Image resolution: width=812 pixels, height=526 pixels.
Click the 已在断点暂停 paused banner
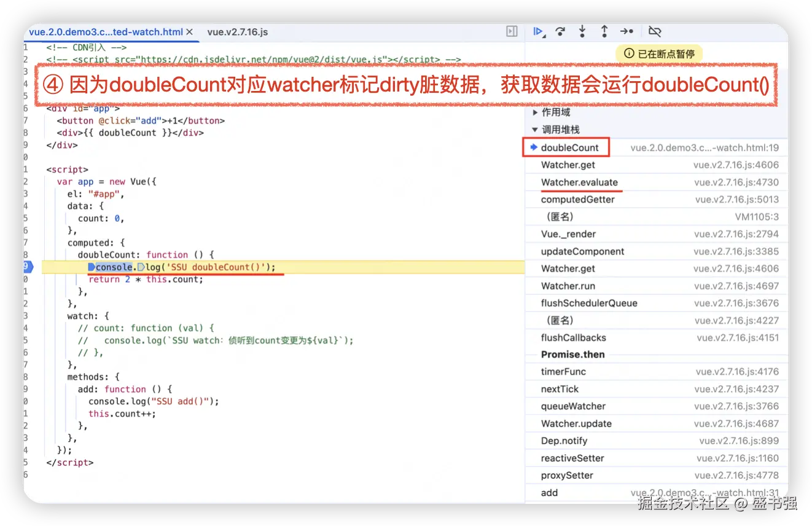659,54
